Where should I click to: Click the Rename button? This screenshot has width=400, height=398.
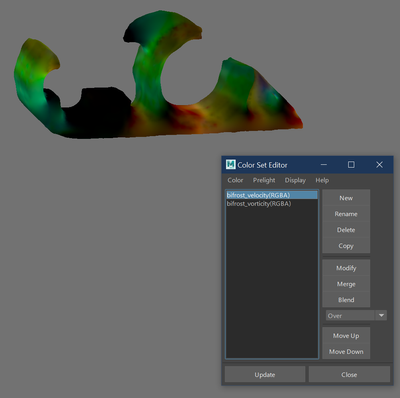pyautogui.click(x=346, y=214)
